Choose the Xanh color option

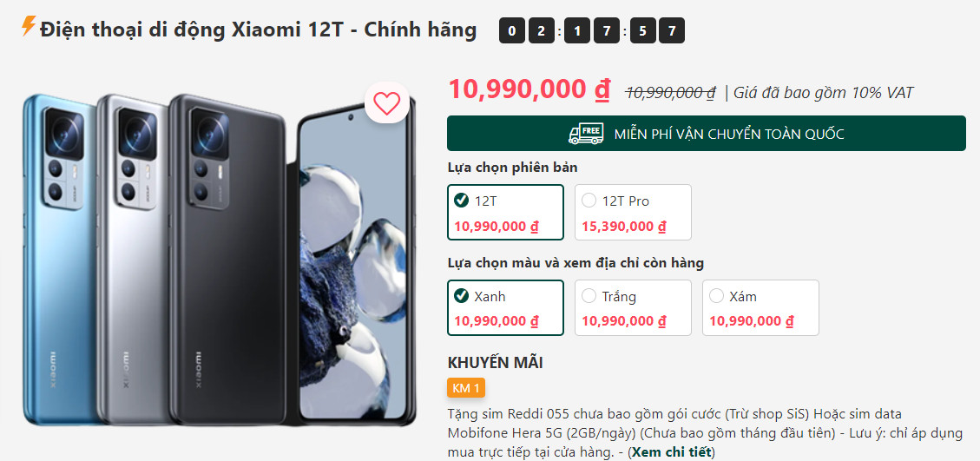tap(506, 307)
